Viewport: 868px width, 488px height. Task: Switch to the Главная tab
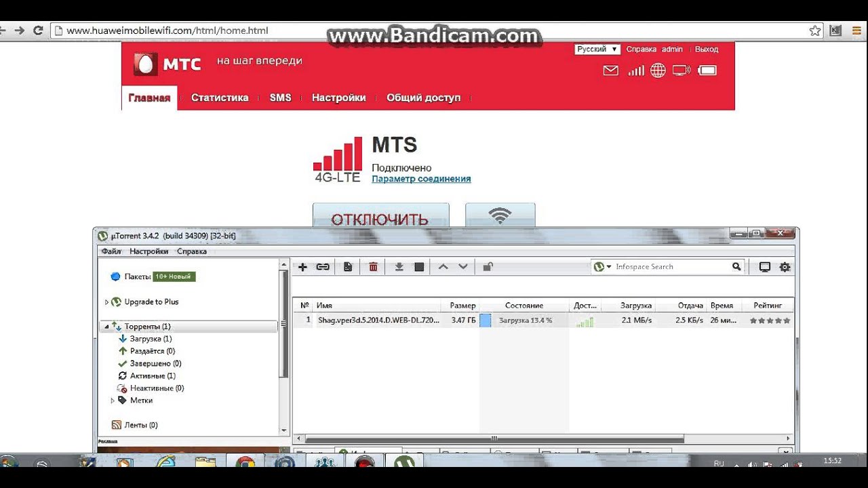tap(149, 98)
